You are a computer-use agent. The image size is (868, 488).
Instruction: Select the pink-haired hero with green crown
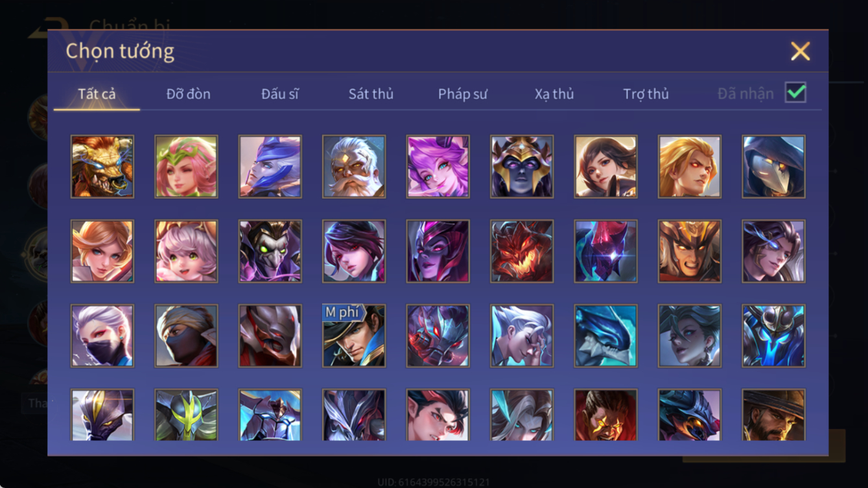tap(187, 167)
